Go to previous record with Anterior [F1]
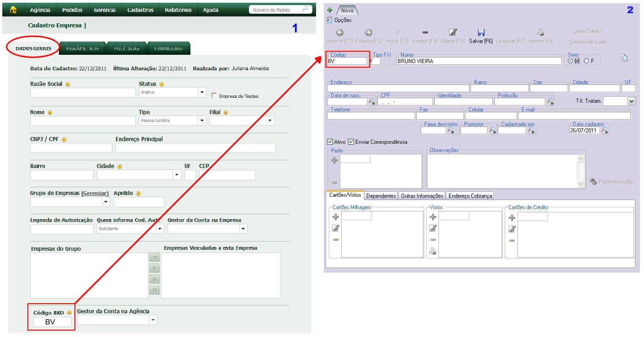This screenshot has width=644, height=337. 339,32
